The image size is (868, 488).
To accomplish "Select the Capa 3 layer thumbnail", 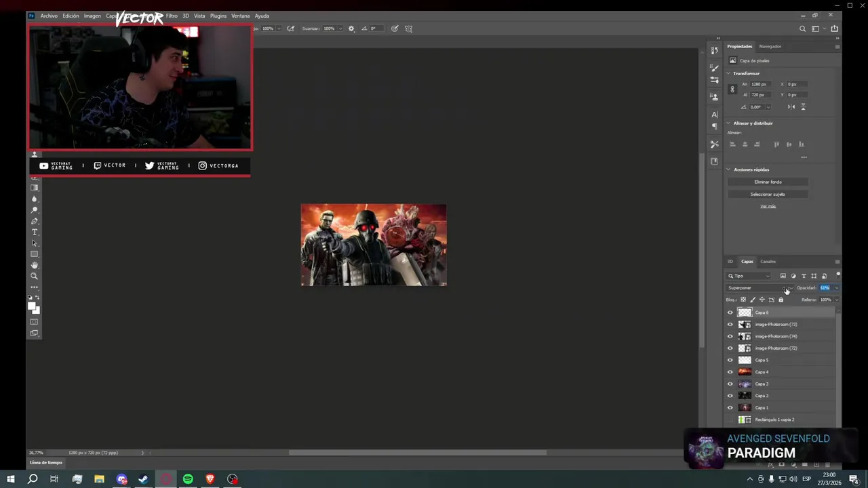I will click(x=745, y=384).
